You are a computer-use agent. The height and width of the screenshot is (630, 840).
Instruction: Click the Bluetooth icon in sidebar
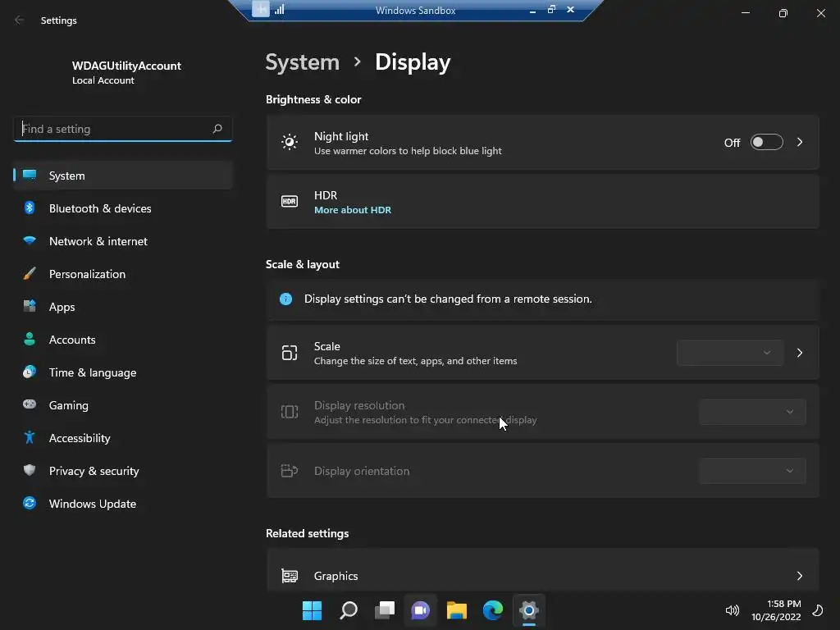pos(30,208)
